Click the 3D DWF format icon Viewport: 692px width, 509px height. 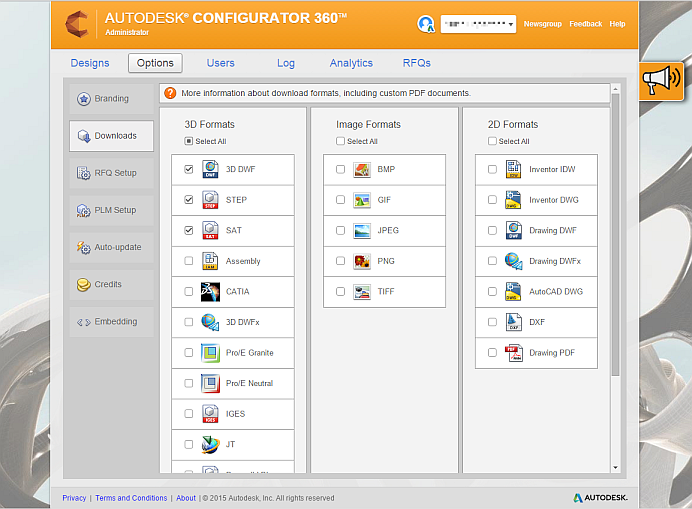click(211, 170)
